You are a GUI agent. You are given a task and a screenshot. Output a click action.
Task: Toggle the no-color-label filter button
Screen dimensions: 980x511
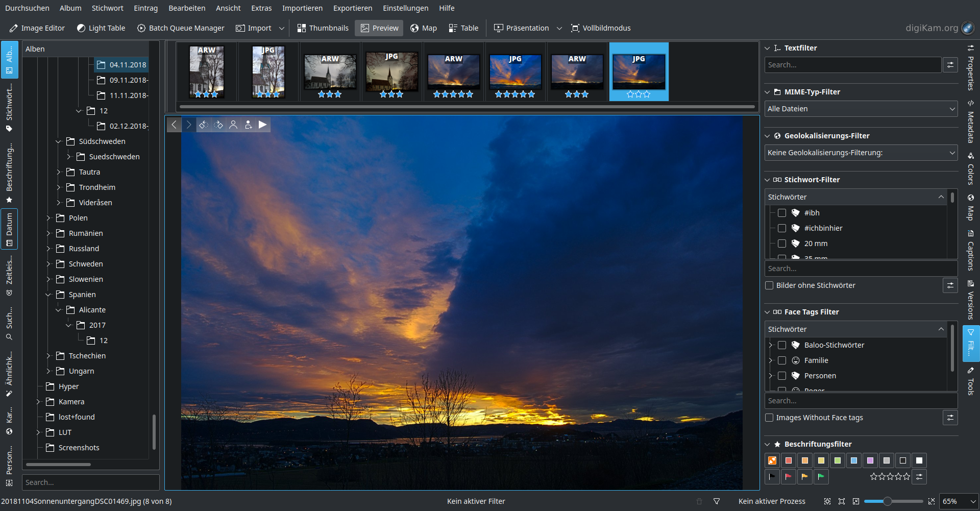point(772,460)
